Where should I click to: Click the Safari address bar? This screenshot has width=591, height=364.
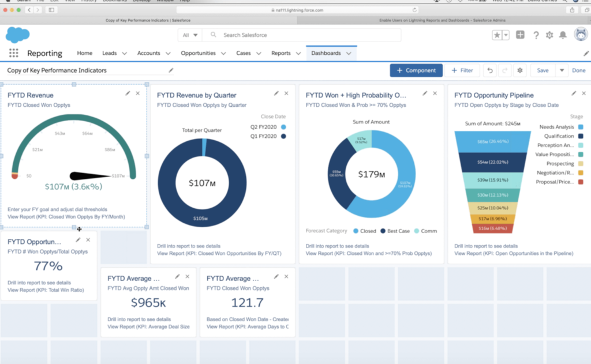click(298, 10)
